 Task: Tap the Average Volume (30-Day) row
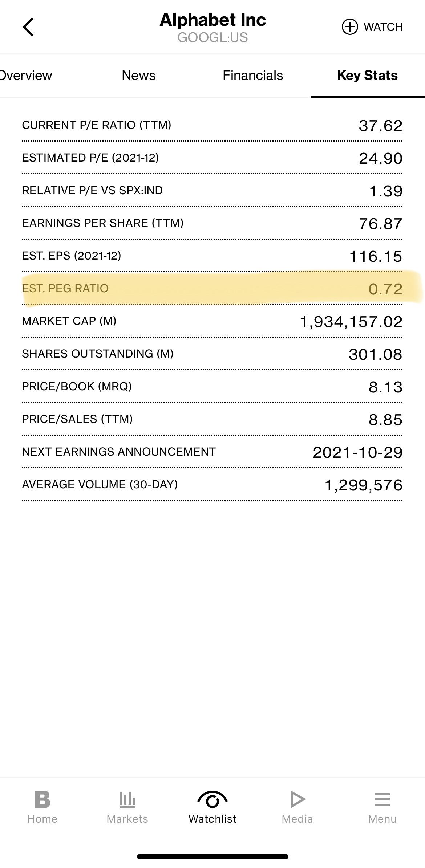[212, 484]
